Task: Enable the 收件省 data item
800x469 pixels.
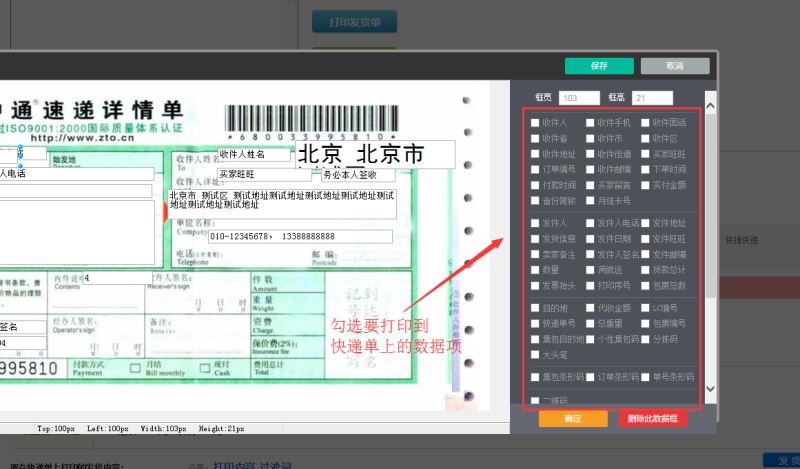Action: pos(535,138)
